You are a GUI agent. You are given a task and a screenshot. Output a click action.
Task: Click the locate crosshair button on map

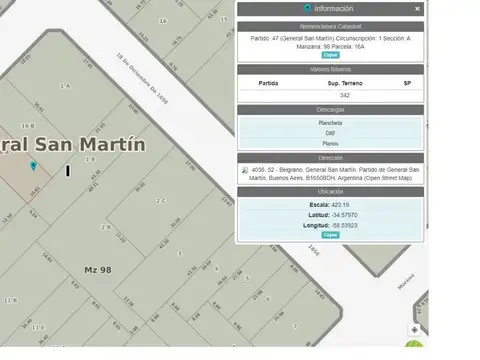pyautogui.click(x=414, y=330)
